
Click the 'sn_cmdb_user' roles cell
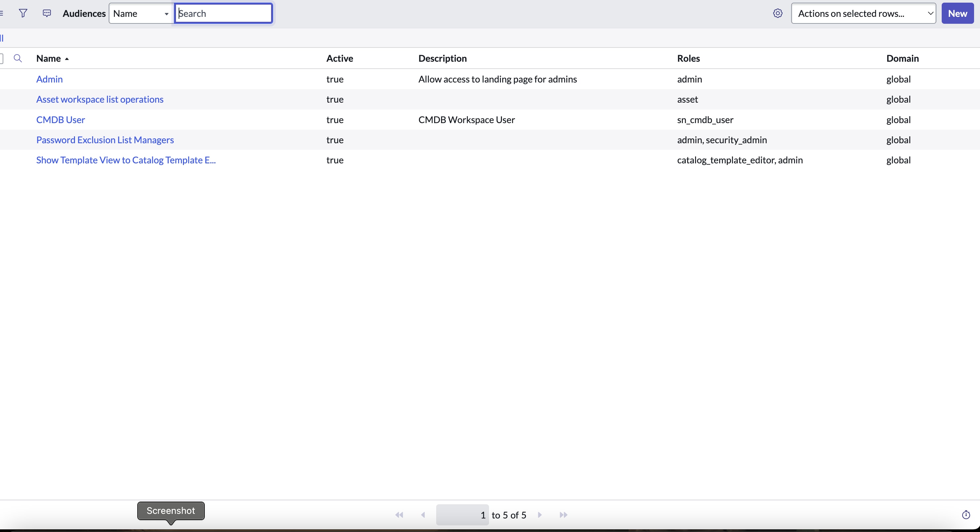tap(705, 120)
